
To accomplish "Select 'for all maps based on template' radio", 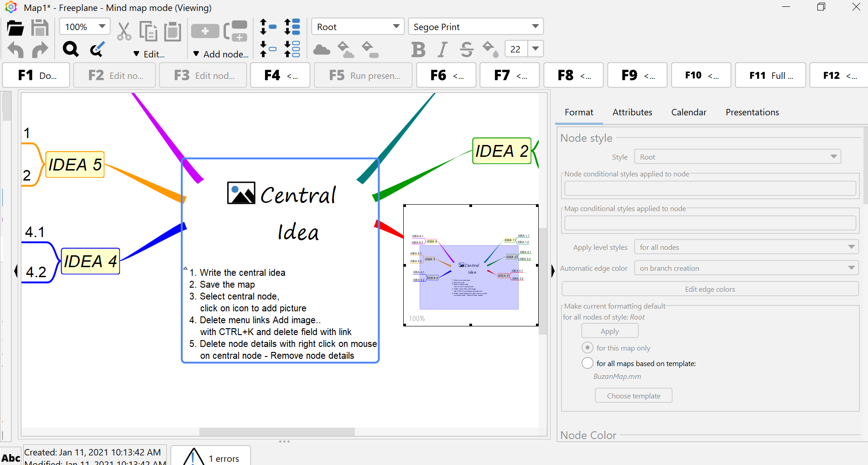I will pyautogui.click(x=587, y=363).
